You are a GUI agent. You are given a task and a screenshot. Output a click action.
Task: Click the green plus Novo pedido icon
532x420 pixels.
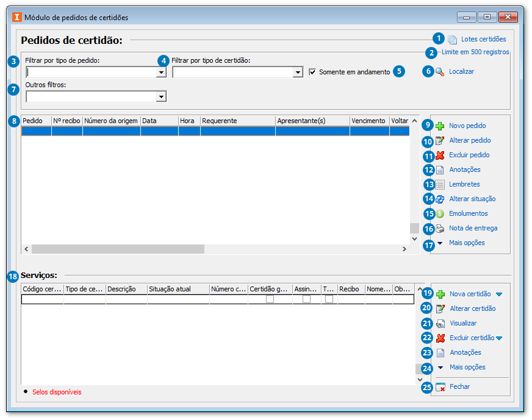(440, 126)
